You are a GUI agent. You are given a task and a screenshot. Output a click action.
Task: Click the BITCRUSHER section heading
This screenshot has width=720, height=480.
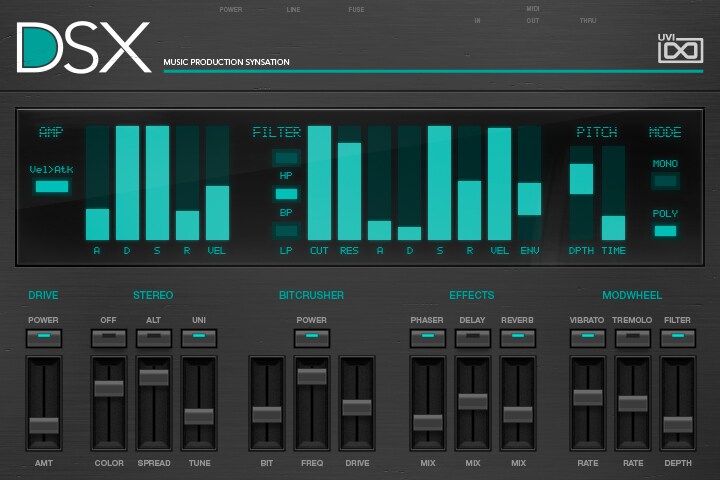point(311,295)
